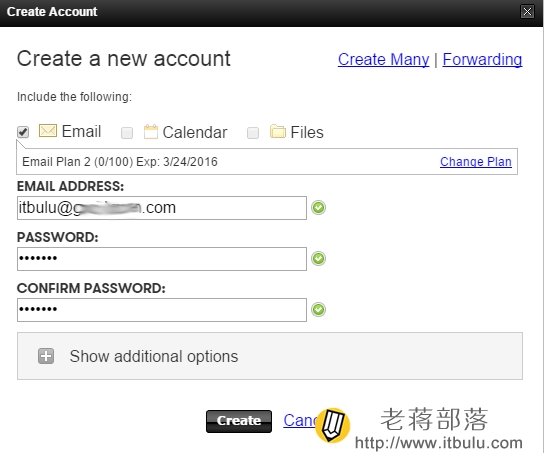Screen dimensions: 544x453
Task: Open the Create Many link
Action: click(x=383, y=59)
